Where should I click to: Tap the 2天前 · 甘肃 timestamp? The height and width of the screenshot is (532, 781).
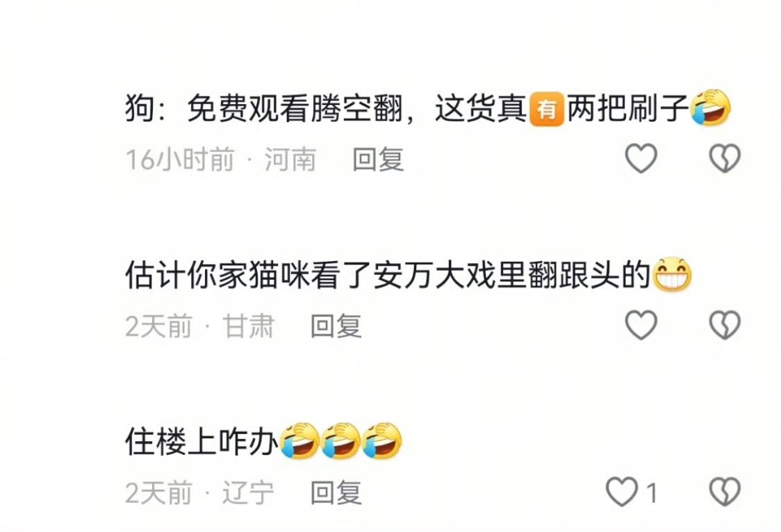[x=199, y=326]
